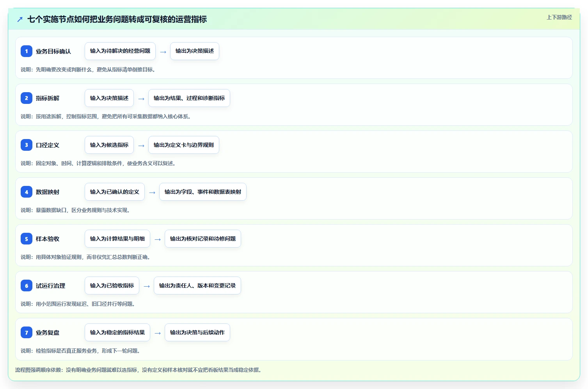Click the note starting 说明：按用途拆解
This screenshot has height=389, width=588.
[x=107, y=116]
